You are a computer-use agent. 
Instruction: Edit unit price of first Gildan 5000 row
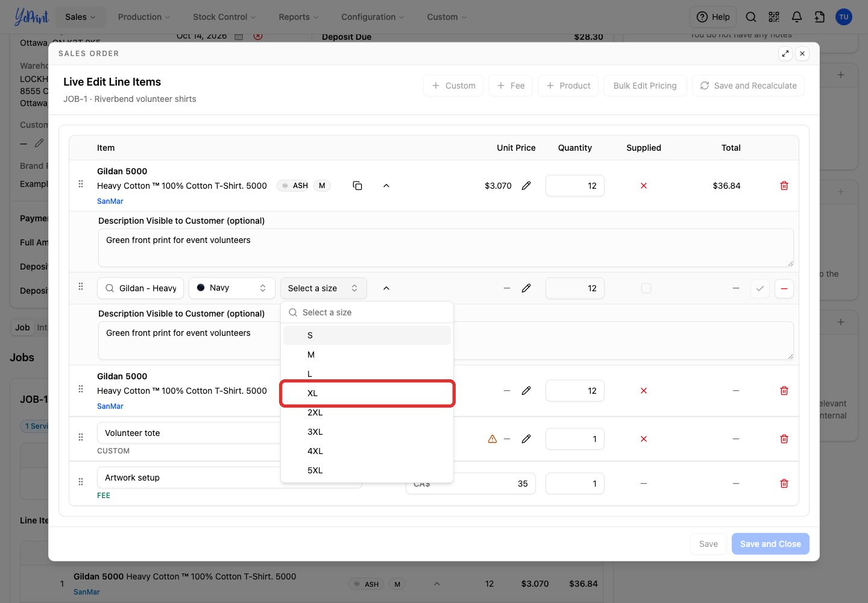coord(526,186)
